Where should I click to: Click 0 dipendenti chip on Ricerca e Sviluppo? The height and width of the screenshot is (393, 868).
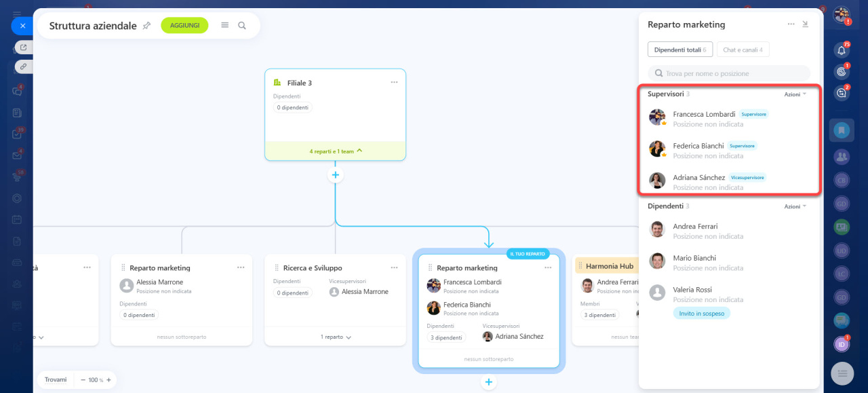[293, 293]
